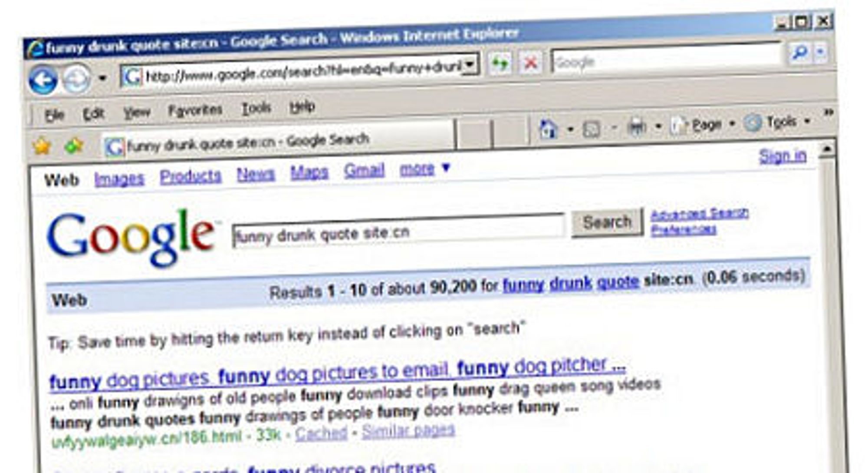Maximize the Internet Explorer window
Viewport: 868px width, 473px height.
(802, 22)
